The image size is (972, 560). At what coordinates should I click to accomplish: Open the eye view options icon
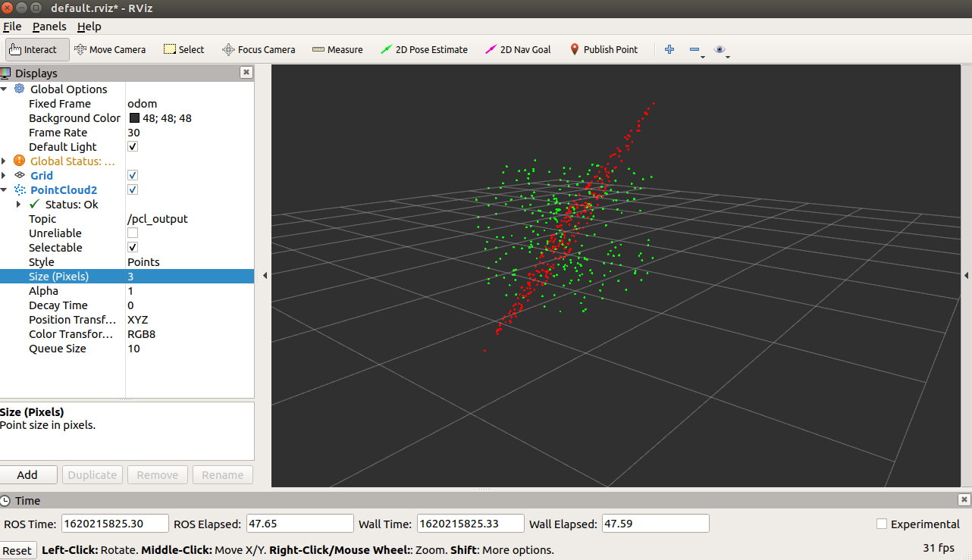(x=720, y=49)
